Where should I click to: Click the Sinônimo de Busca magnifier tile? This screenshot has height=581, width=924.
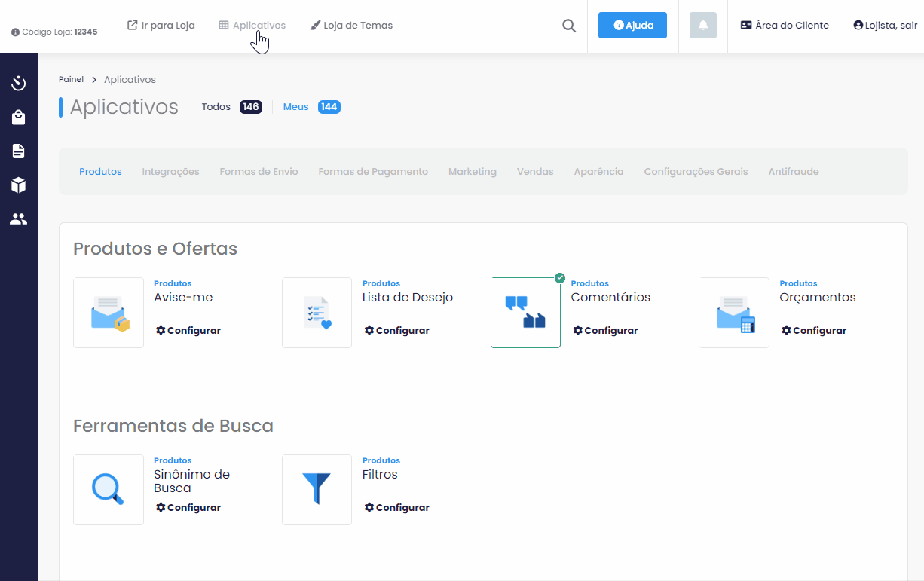109,490
